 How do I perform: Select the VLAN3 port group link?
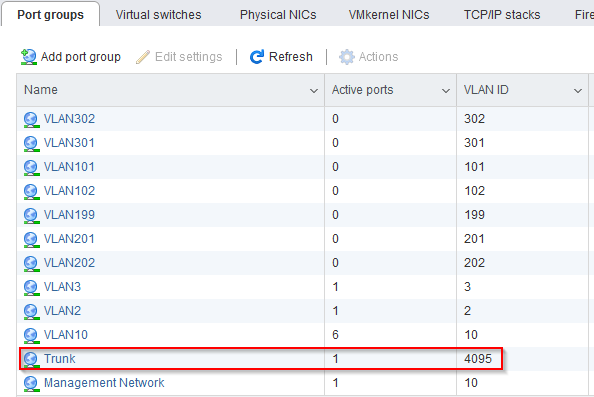tap(62, 287)
